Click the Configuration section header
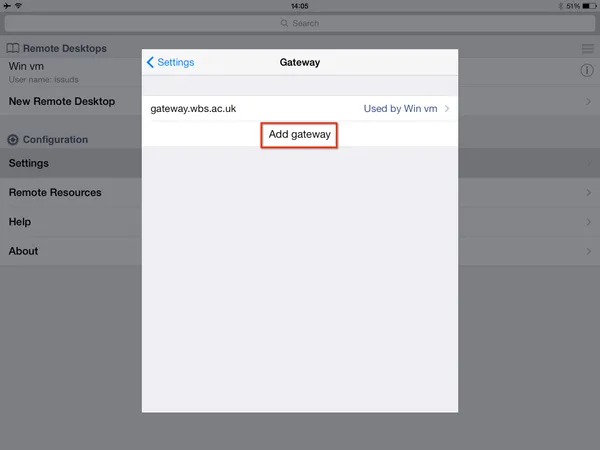The height and width of the screenshot is (450, 600). [55, 140]
